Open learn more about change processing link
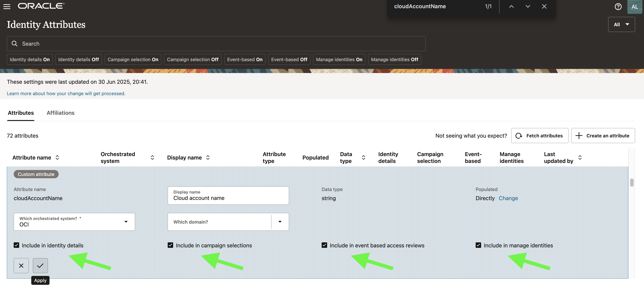Viewport: 644px width, 288px height. [66, 93]
